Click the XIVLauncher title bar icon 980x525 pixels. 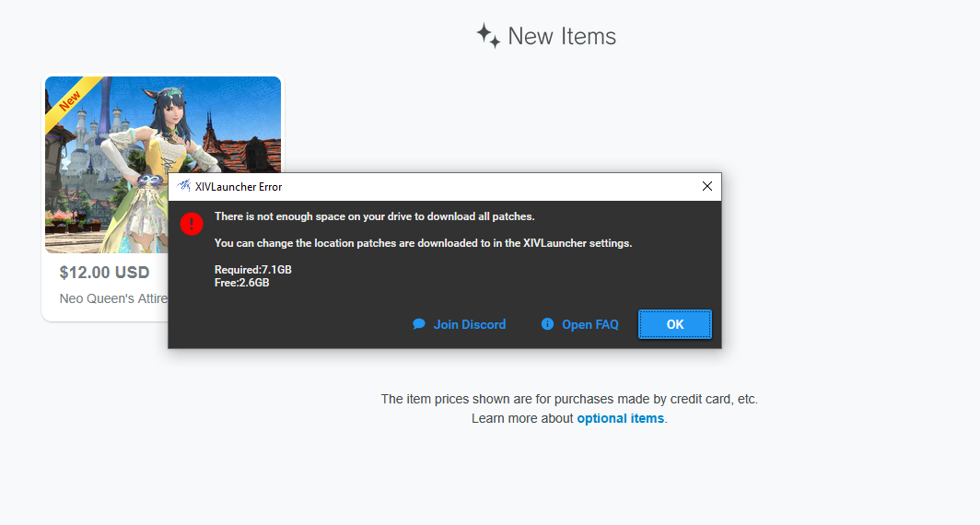[x=184, y=186]
